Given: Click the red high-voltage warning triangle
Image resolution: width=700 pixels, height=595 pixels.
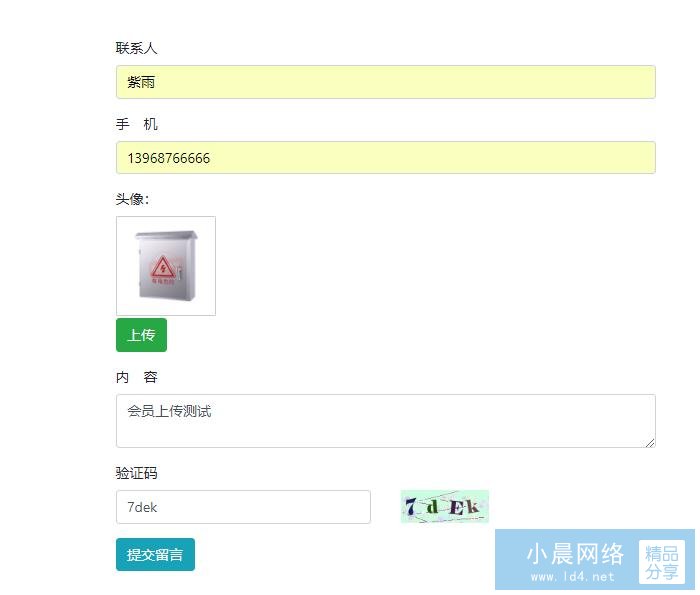Looking at the screenshot, I should point(162,268).
